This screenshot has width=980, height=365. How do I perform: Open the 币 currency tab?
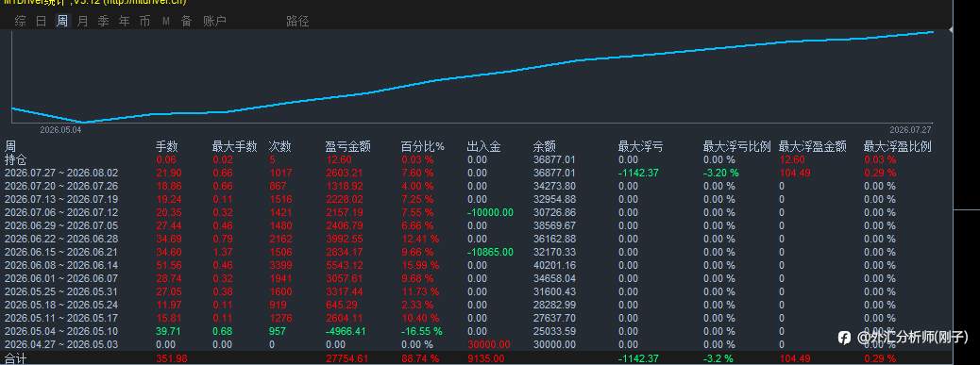(x=145, y=21)
